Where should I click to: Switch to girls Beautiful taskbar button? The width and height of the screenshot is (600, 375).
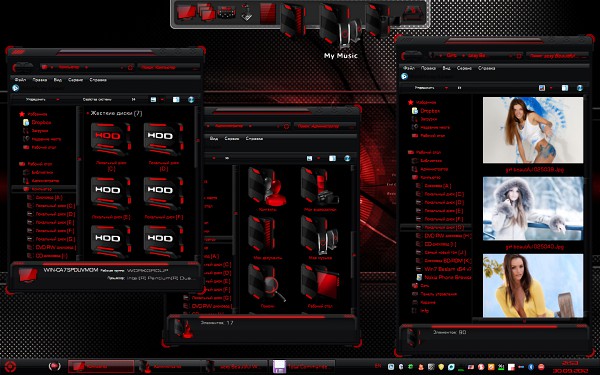[x=236, y=366]
